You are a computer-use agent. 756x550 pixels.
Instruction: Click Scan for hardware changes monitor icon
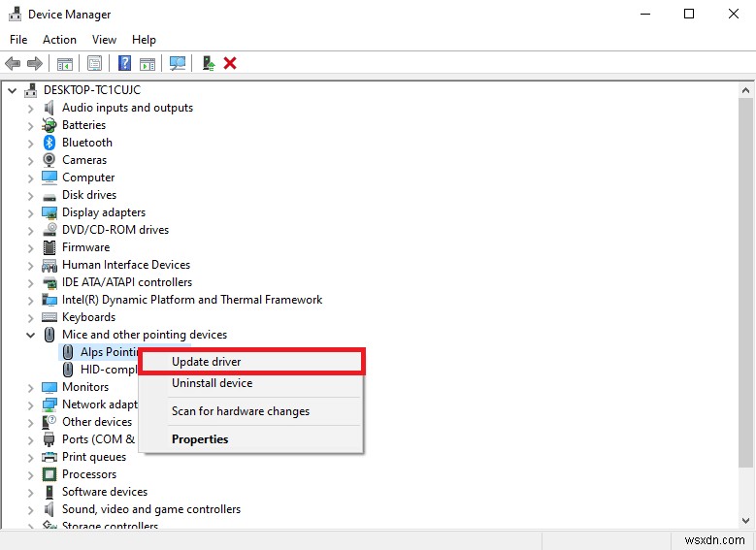pyautogui.click(x=178, y=63)
